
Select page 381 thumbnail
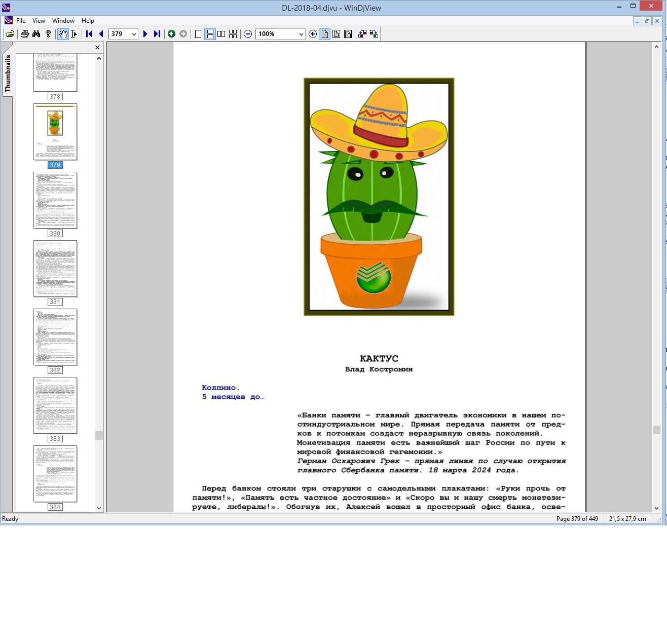(x=55, y=269)
